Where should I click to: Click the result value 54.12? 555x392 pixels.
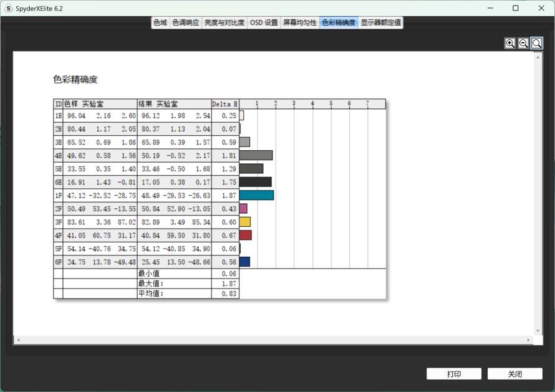pyautogui.click(x=150, y=249)
